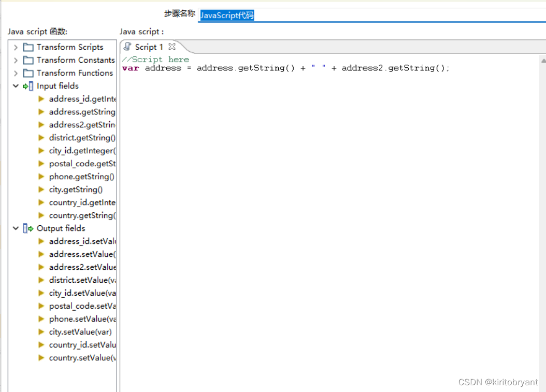Image resolution: width=546 pixels, height=392 pixels.
Task: Click the step name input field
Action: 372,15
